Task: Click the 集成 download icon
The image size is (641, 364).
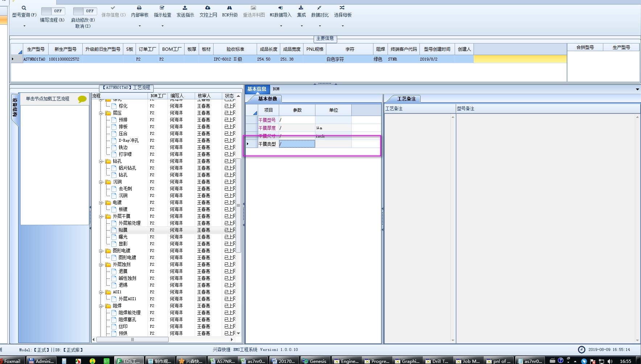Action: pyautogui.click(x=301, y=8)
